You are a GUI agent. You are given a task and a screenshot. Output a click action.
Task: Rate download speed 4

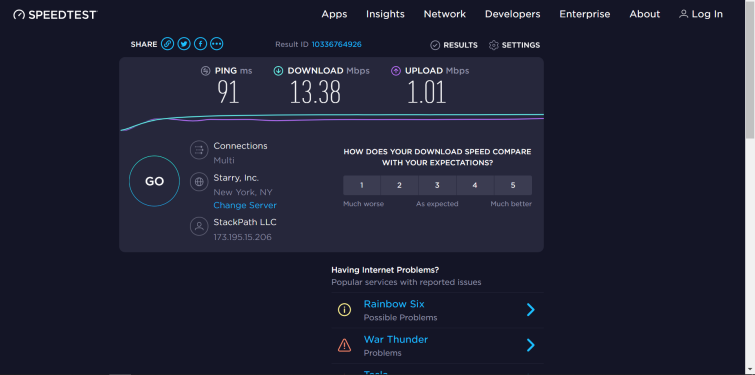click(475, 185)
